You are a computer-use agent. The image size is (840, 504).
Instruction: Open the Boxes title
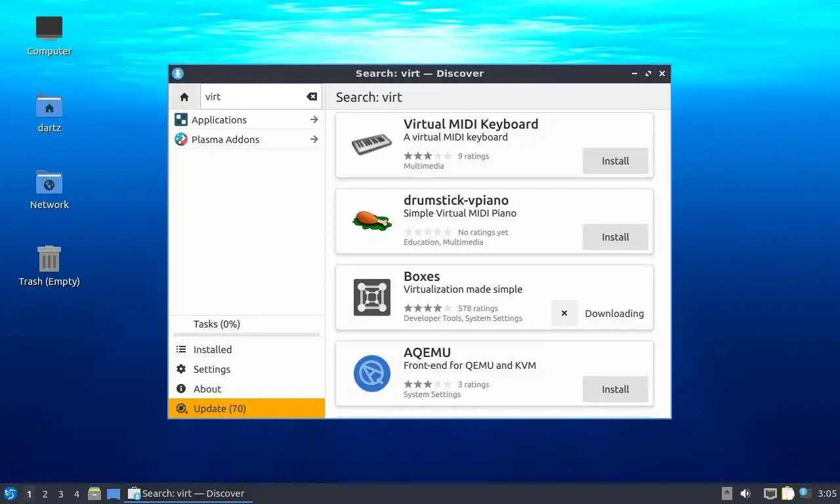coord(421,276)
